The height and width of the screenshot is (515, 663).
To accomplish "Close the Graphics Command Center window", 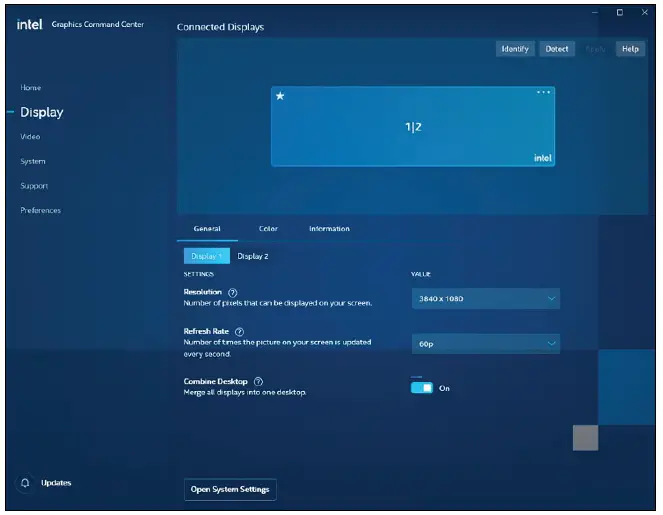I will 644,12.
